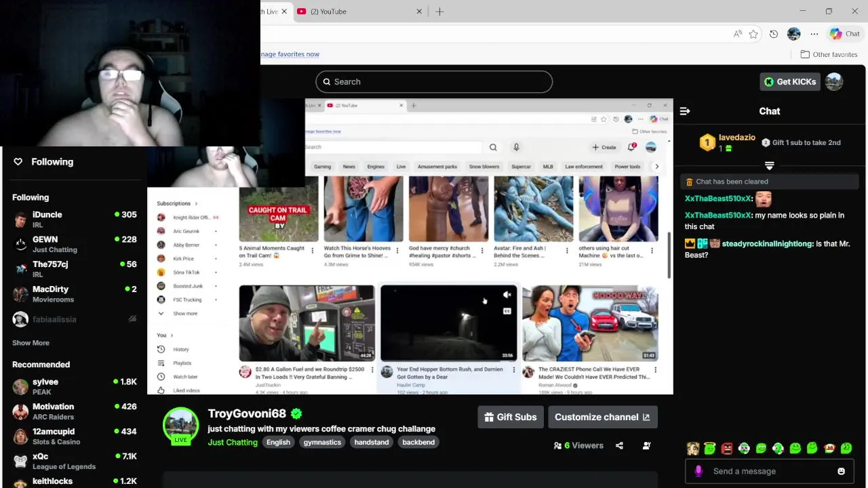Viewport: 868px width, 488px height.
Task: Click XxThaBeast510xX username in plain chat message
Action: (x=718, y=216)
